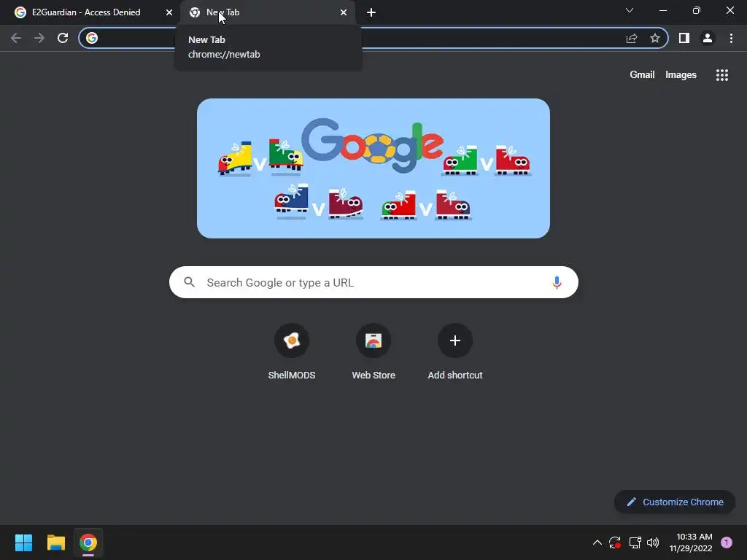Screen dimensions: 747x560
Task: Open the Google football doodle
Action: click(x=373, y=168)
